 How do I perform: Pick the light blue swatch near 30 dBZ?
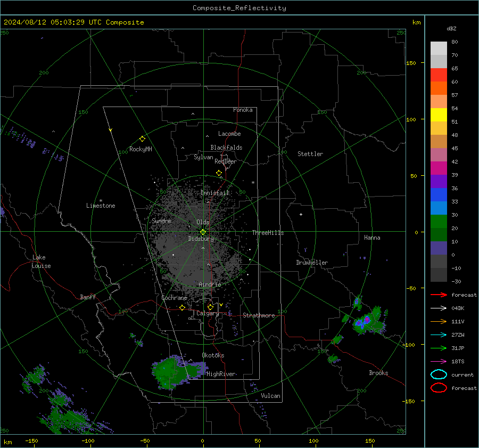[439, 208]
